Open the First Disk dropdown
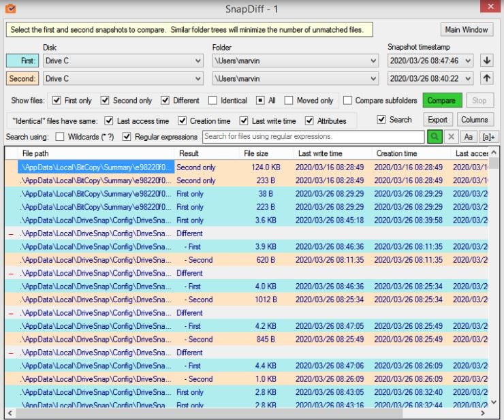The height and width of the screenshot is (420, 504). (x=123, y=61)
